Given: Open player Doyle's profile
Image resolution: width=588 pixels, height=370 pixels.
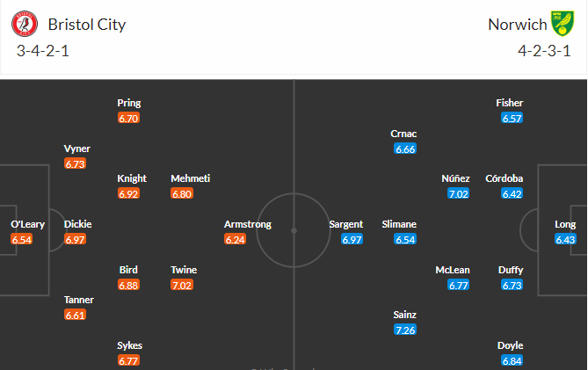Looking at the screenshot, I should 510,345.
